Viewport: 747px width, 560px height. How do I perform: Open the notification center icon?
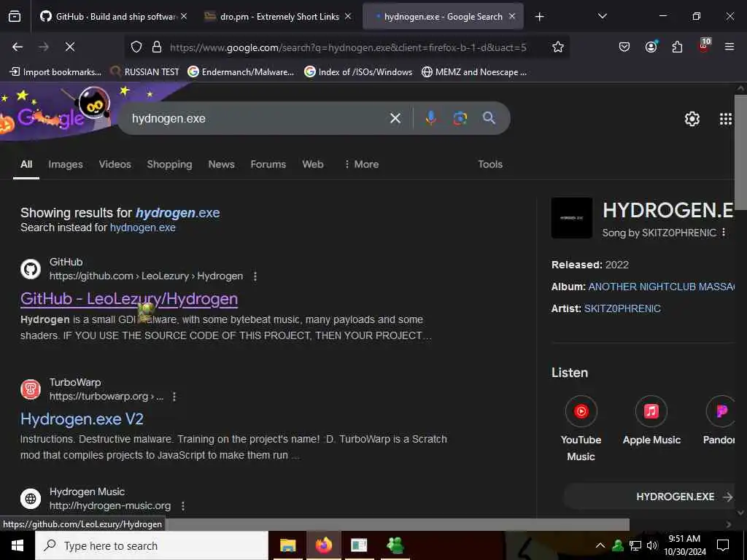[723, 545]
